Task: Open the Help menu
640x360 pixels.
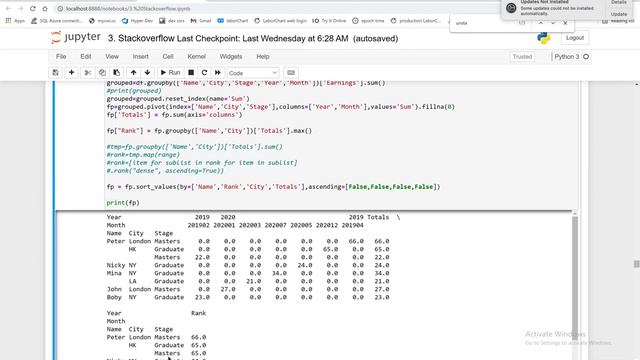Action: pyautogui.click(x=262, y=57)
